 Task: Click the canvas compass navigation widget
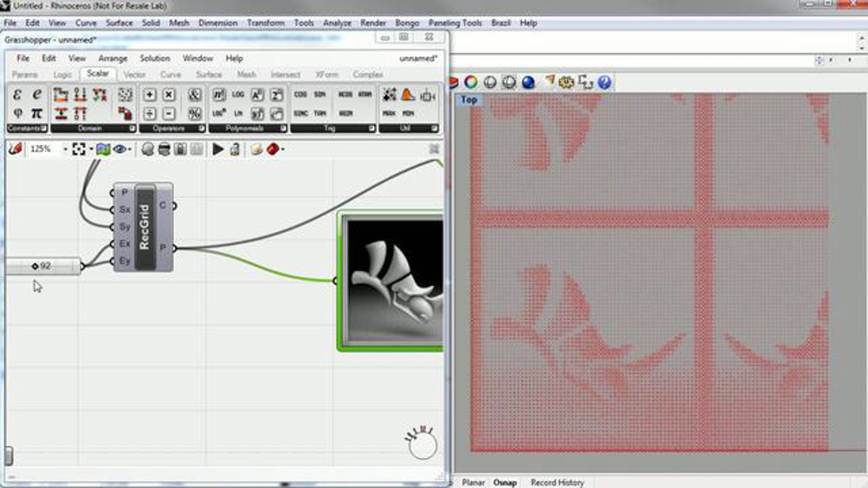point(422,443)
